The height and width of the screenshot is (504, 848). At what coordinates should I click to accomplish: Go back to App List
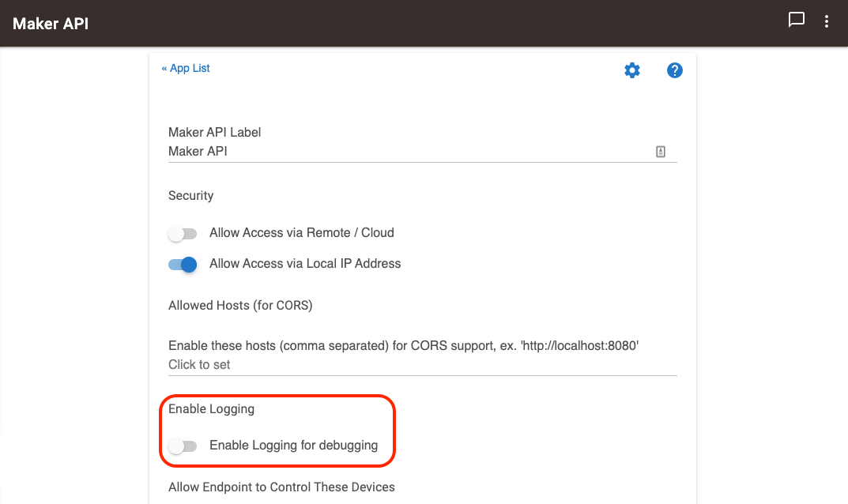(x=186, y=68)
